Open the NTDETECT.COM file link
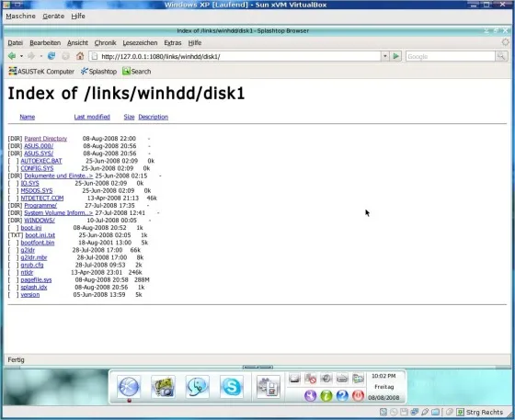This screenshot has height=420, width=515. 42,199
